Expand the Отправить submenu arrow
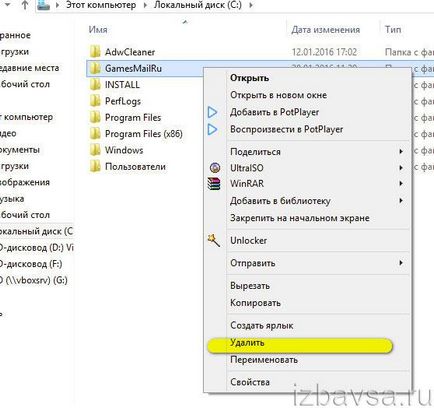Image resolution: width=434 pixels, height=408 pixels. (x=401, y=263)
